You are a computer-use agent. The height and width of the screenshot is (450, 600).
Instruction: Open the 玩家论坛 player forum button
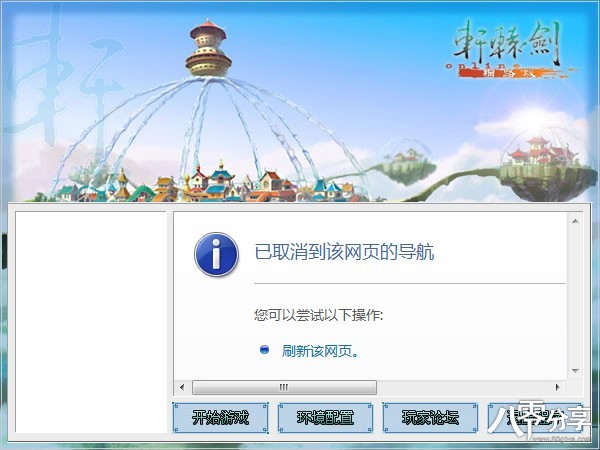point(430,417)
